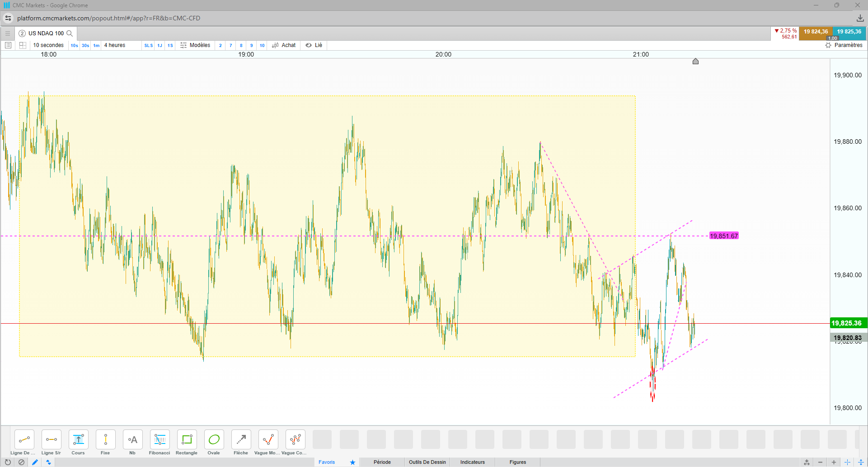Select the Vague Co... wave tool
Viewport: 868px width, 467px height.
click(x=296, y=439)
